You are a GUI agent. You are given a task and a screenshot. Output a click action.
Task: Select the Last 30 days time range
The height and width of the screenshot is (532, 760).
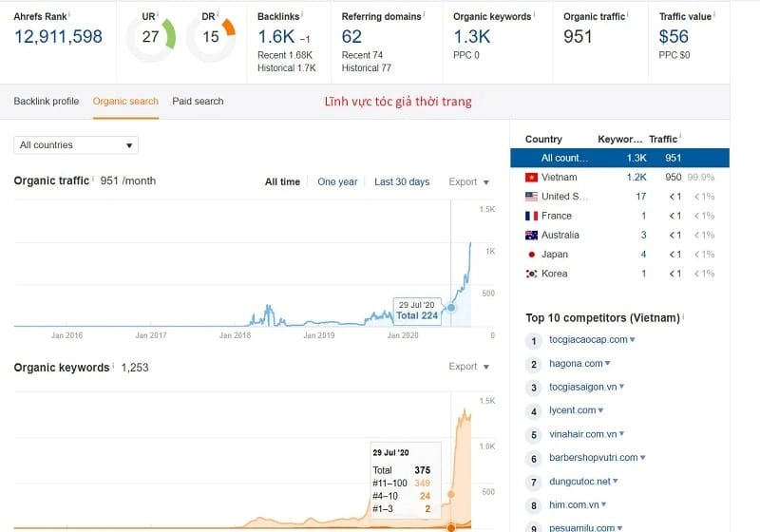(x=401, y=182)
